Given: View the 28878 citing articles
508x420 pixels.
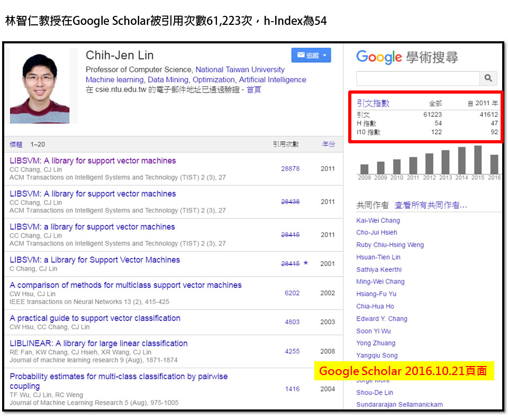Looking at the screenshot, I should [x=291, y=168].
